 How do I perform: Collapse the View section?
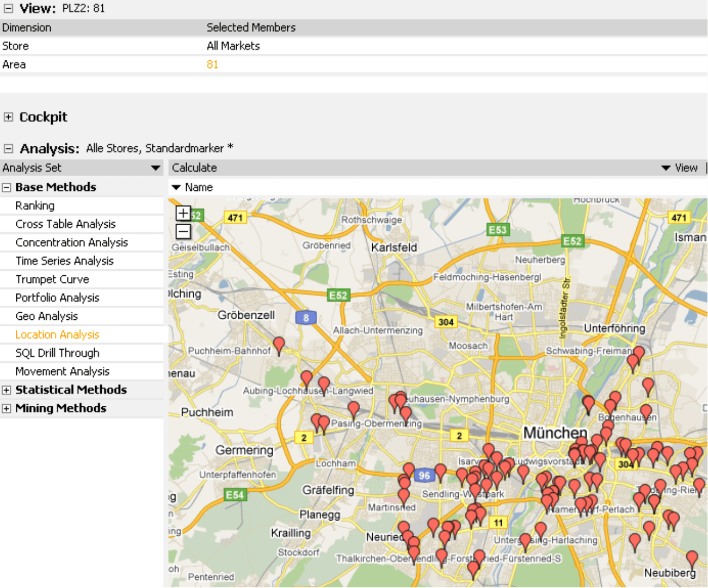click(x=8, y=8)
